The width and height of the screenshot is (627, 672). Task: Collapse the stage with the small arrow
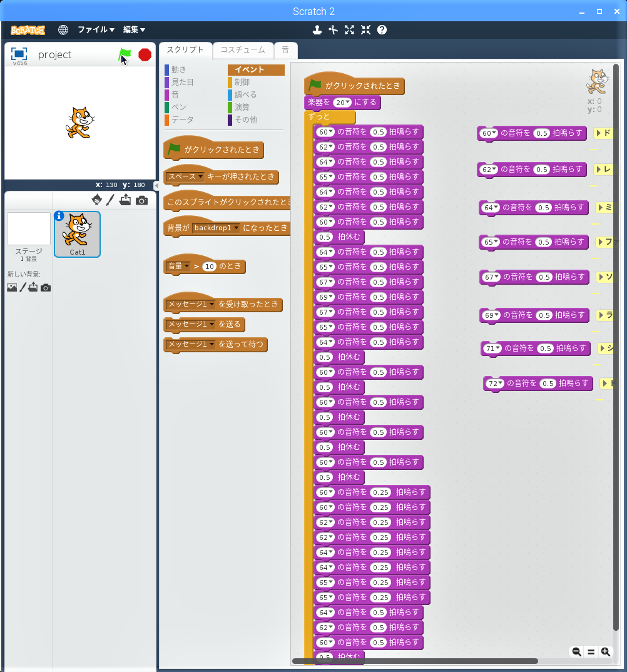click(156, 186)
